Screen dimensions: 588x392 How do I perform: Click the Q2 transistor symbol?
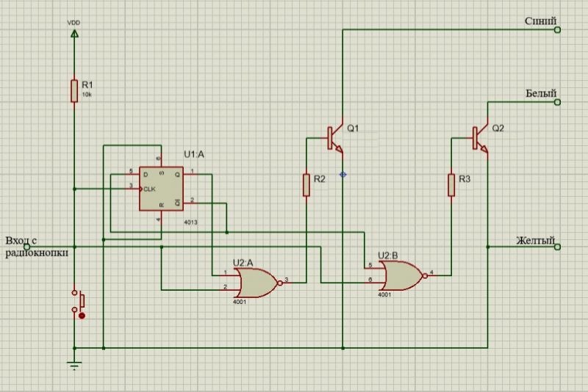coord(479,137)
